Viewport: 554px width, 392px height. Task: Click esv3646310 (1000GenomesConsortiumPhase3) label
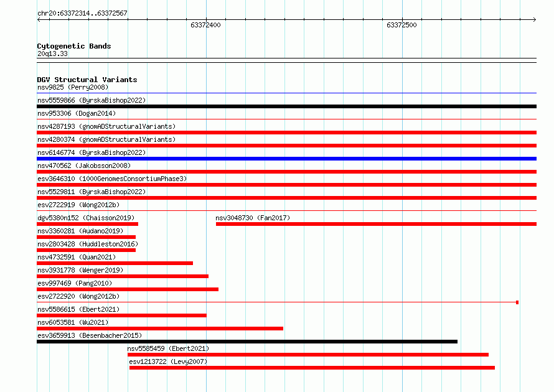112,179
